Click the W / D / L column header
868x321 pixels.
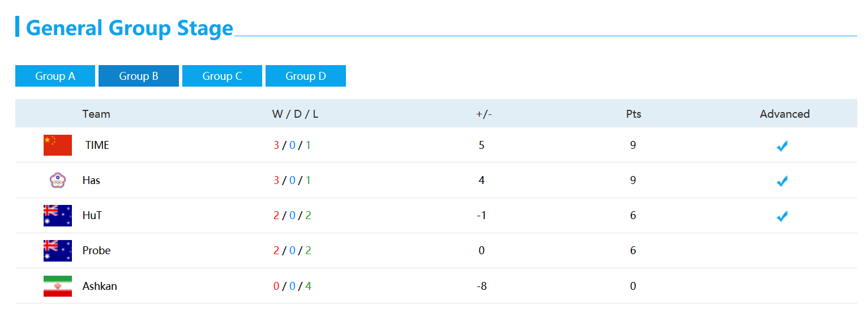pos(295,114)
